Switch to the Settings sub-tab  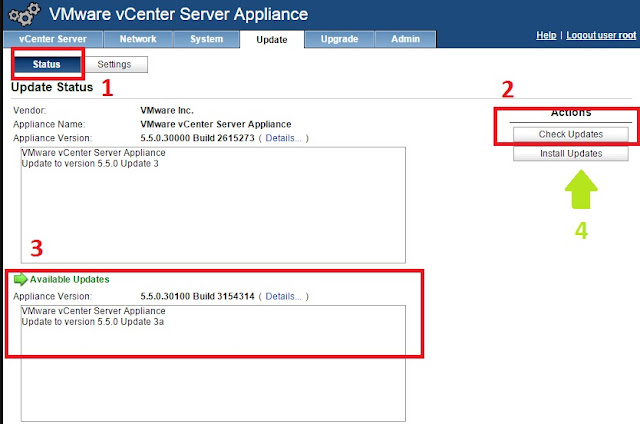coord(114,64)
